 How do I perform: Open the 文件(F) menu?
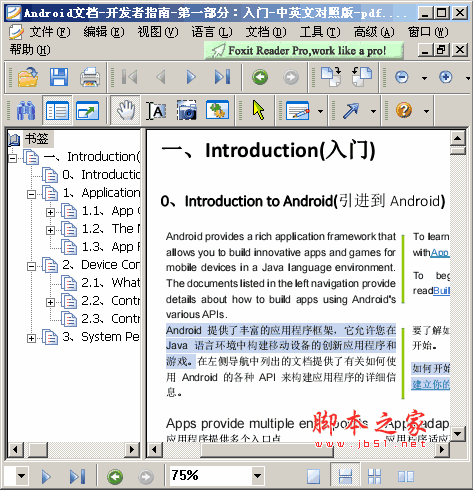(x=50, y=32)
